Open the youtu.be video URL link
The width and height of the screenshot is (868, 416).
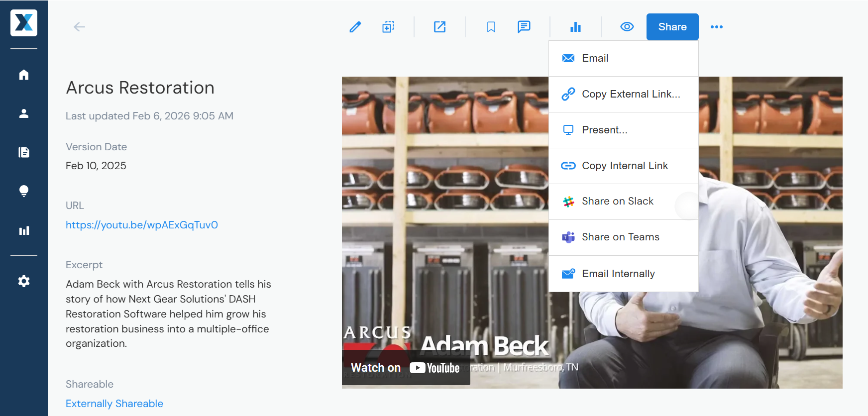[x=142, y=225]
